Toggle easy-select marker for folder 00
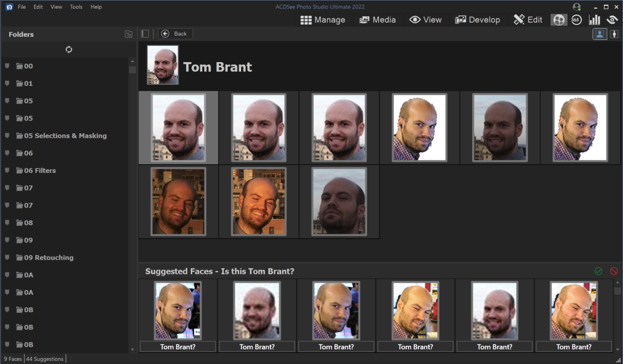 7,66
